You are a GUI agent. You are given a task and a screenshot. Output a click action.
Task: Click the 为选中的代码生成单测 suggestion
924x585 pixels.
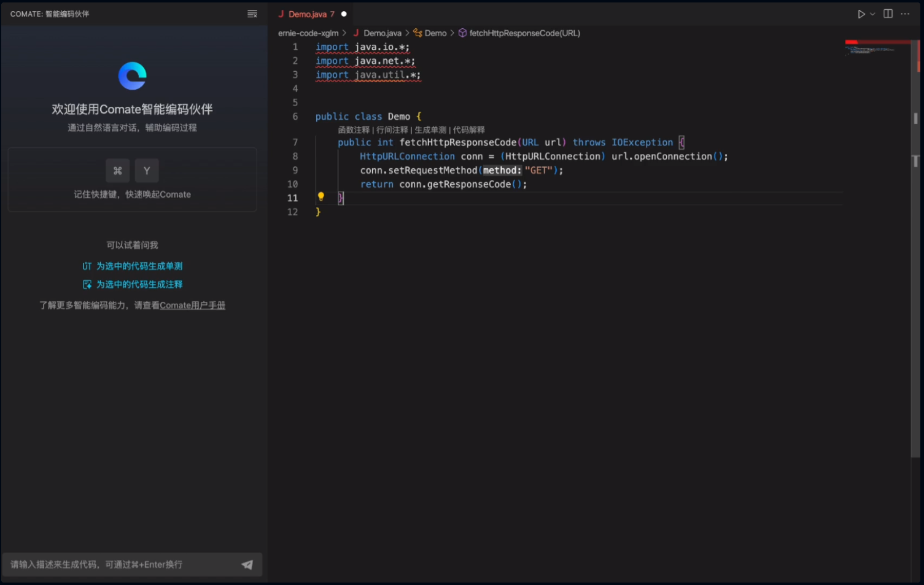139,266
